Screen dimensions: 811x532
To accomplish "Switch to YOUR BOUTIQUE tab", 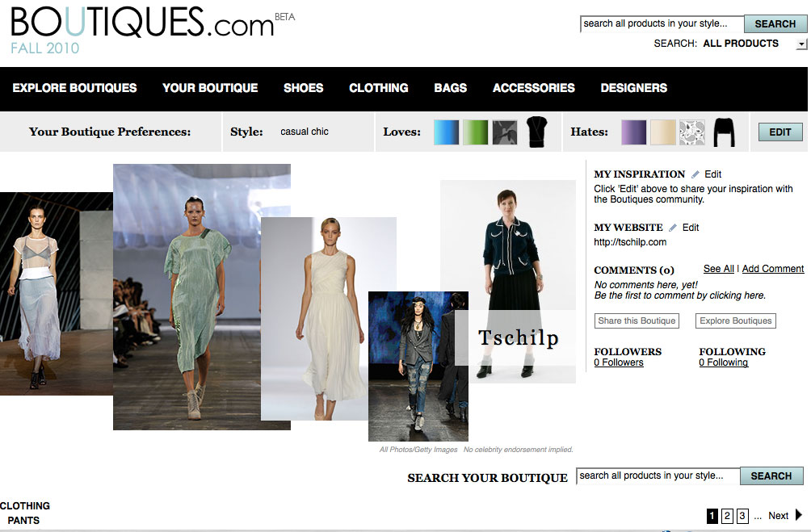I will (x=209, y=88).
